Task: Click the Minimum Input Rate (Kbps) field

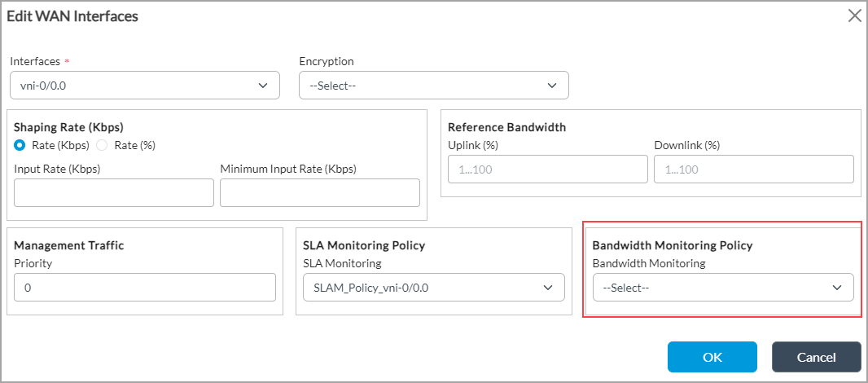Action: (x=320, y=193)
